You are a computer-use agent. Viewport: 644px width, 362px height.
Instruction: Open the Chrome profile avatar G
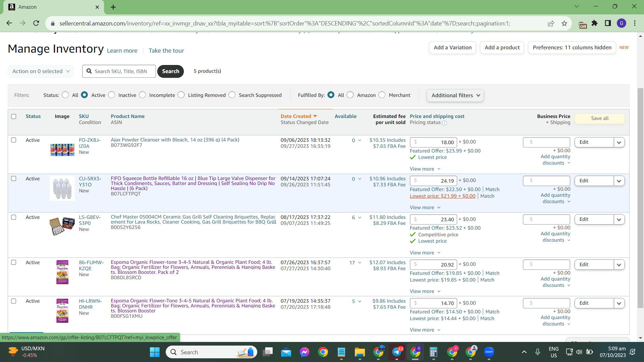[x=622, y=23]
